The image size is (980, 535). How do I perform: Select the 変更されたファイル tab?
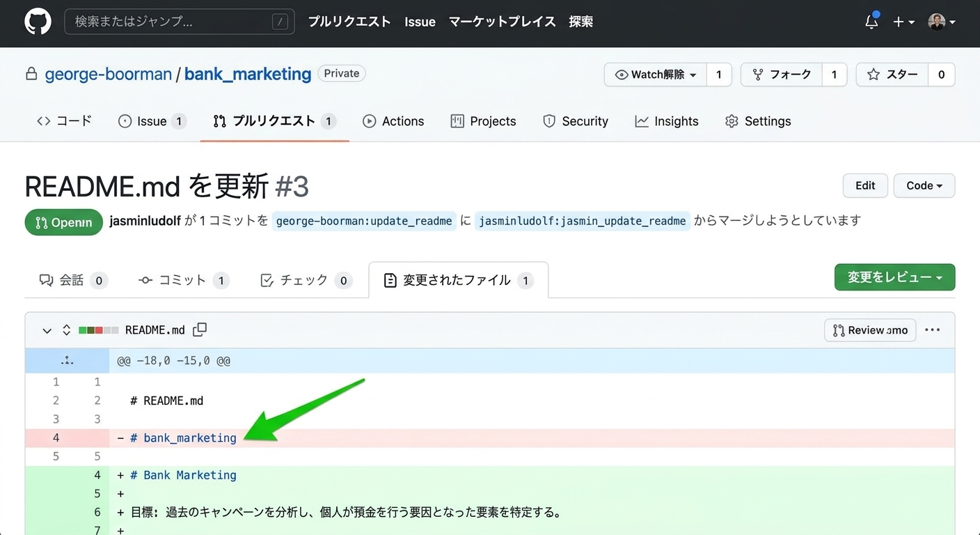[x=459, y=280]
